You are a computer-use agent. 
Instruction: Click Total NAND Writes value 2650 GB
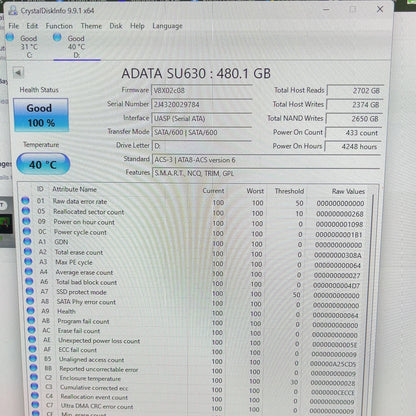click(354, 119)
